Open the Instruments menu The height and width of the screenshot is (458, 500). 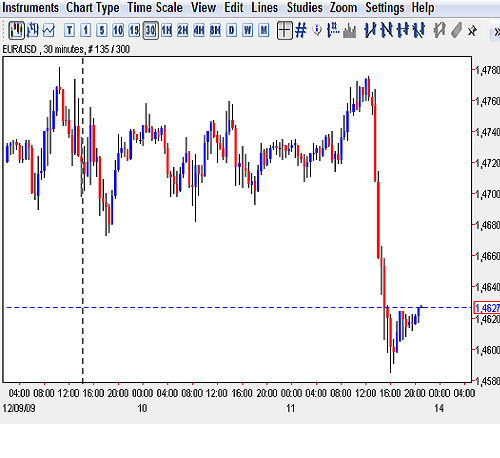click(30, 8)
